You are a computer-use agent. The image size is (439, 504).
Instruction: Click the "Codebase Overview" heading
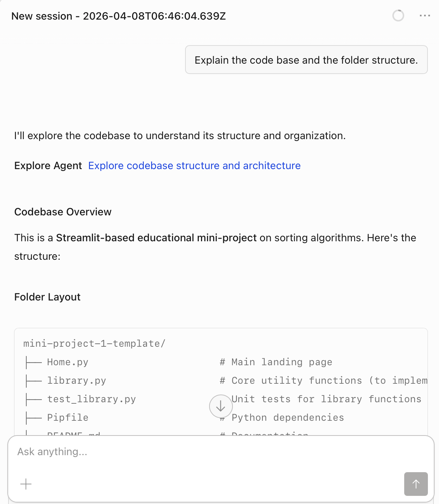63,212
